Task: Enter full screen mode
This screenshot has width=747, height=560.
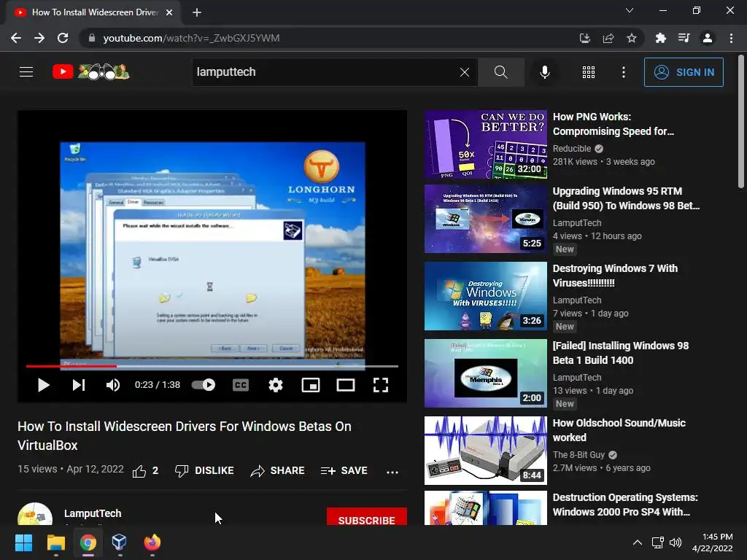Action: click(380, 385)
